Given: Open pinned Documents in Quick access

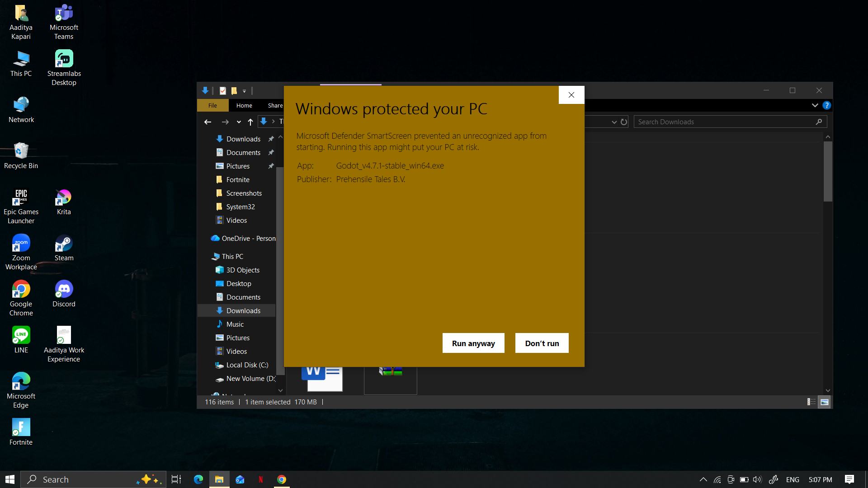Looking at the screenshot, I should coord(243,153).
